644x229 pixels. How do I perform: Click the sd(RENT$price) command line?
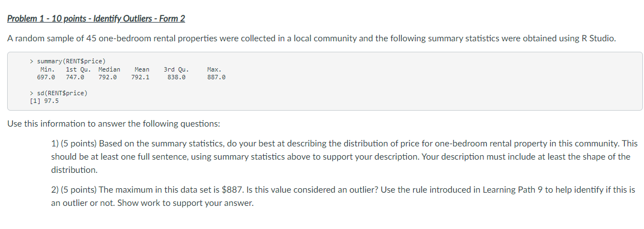58,92
